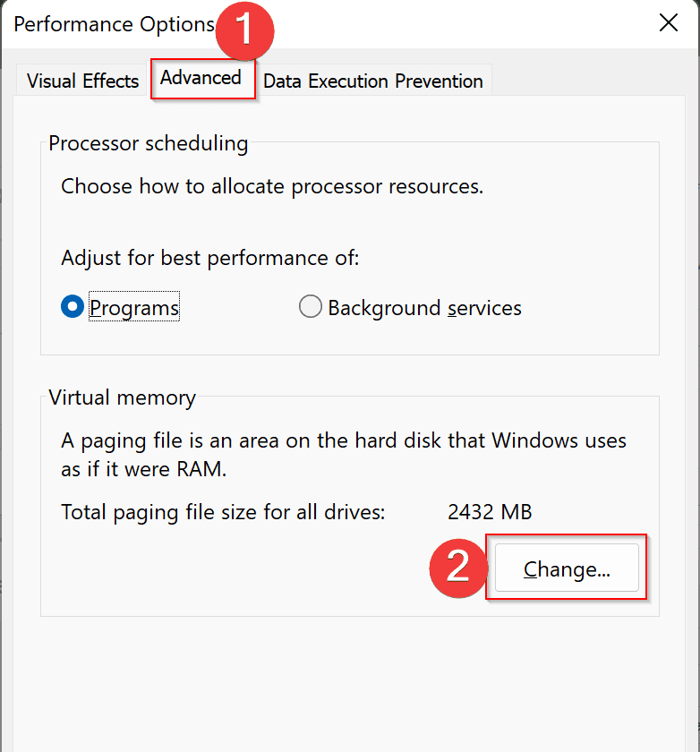Select the Advanced tab
The height and width of the screenshot is (752, 700).
(201, 78)
